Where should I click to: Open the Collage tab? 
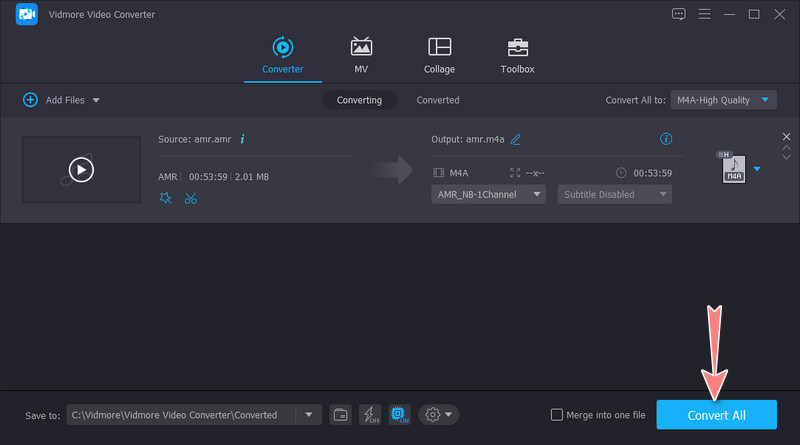point(439,56)
